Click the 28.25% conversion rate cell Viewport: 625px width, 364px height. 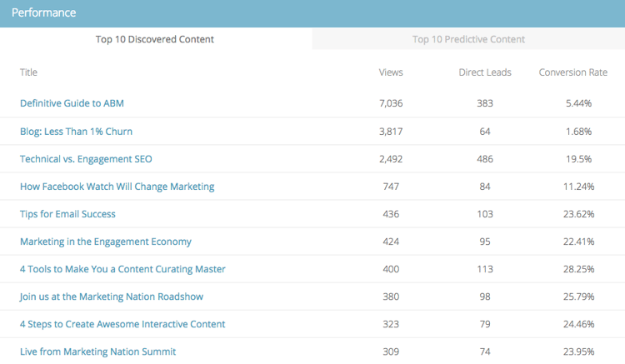[x=579, y=269]
